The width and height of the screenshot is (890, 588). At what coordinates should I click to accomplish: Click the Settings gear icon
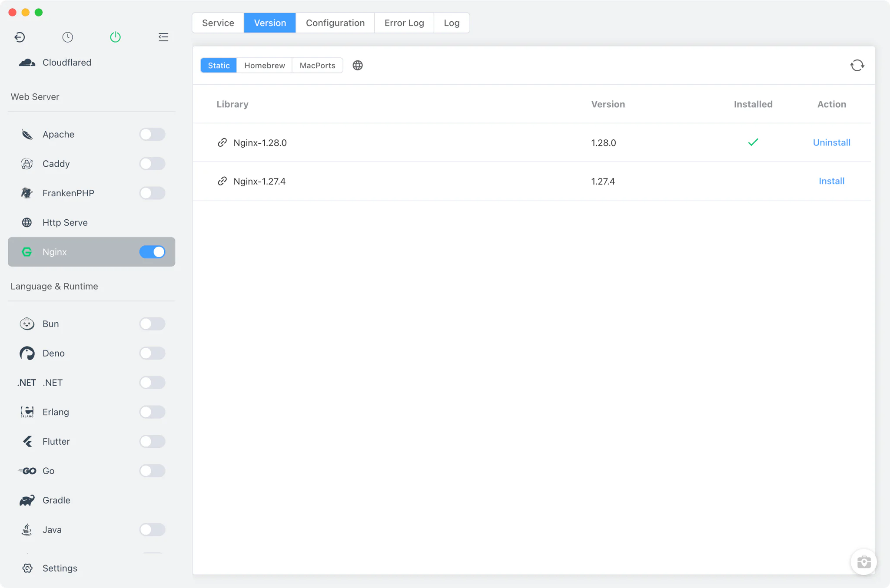[x=27, y=568]
